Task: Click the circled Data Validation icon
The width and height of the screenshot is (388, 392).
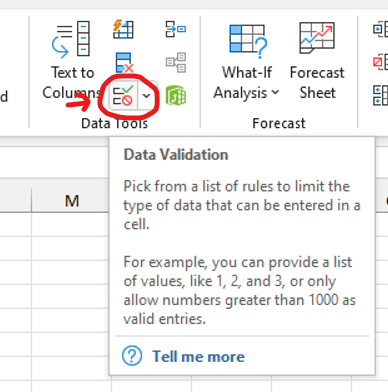Action: click(123, 96)
